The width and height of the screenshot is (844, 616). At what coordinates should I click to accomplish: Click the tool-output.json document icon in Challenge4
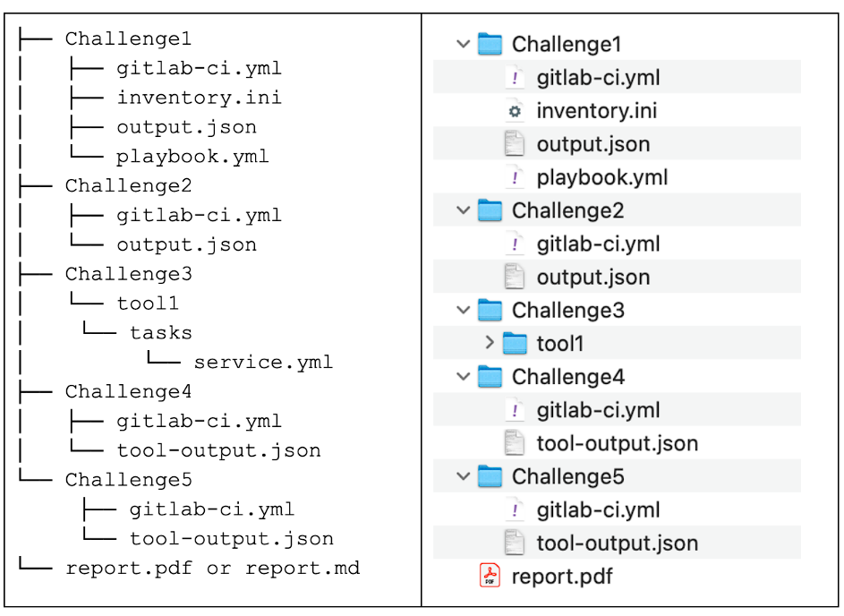[x=516, y=443]
